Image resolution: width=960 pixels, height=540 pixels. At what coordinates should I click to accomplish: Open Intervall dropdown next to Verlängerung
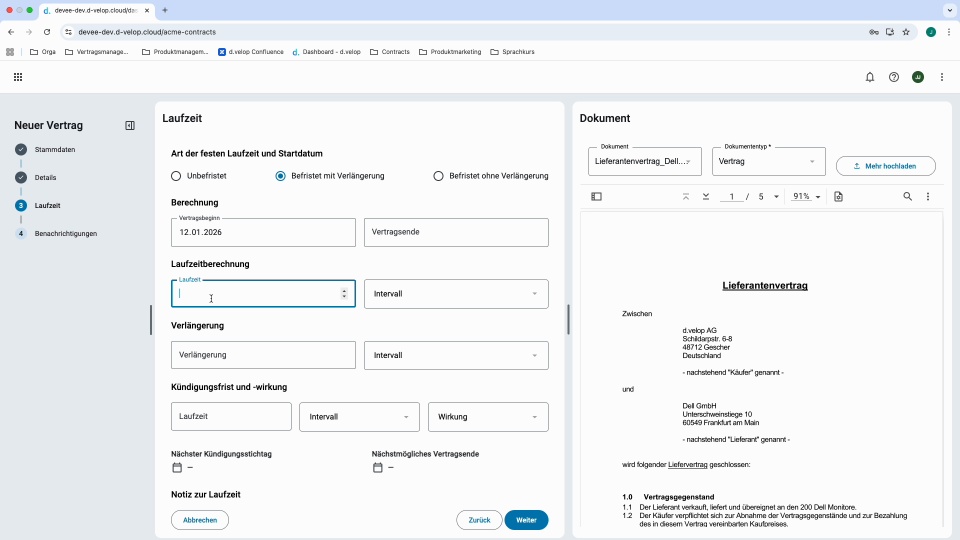[456, 355]
